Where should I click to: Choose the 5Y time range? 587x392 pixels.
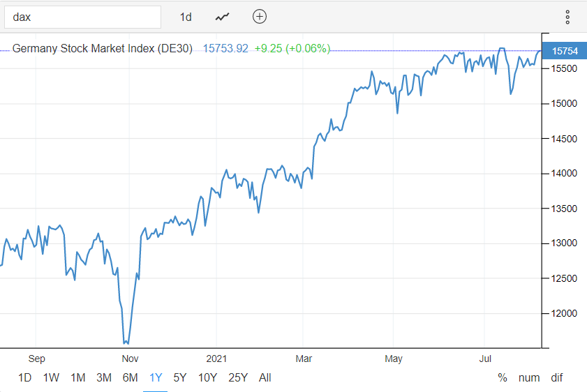click(180, 378)
